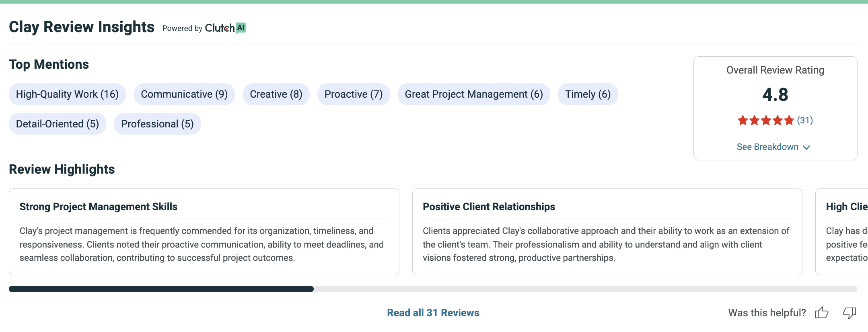
Task: Click the (31) review count link
Action: click(x=805, y=120)
